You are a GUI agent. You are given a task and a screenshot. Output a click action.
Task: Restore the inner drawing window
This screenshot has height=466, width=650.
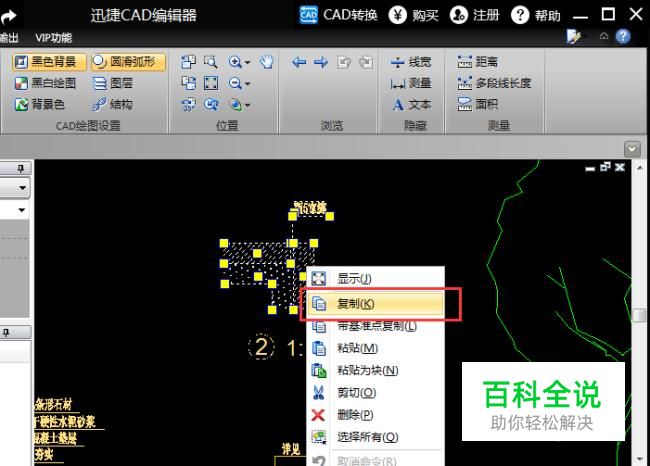point(605,167)
